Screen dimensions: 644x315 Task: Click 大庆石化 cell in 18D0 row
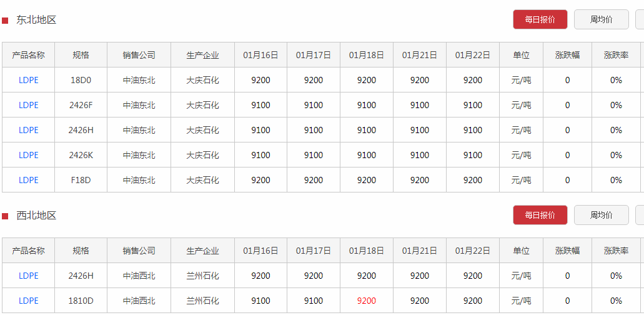pos(202,80)
